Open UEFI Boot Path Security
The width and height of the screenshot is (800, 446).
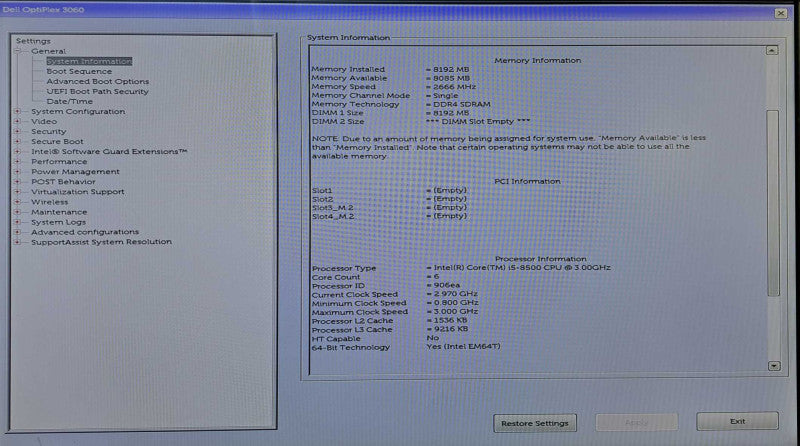[97, 91]
